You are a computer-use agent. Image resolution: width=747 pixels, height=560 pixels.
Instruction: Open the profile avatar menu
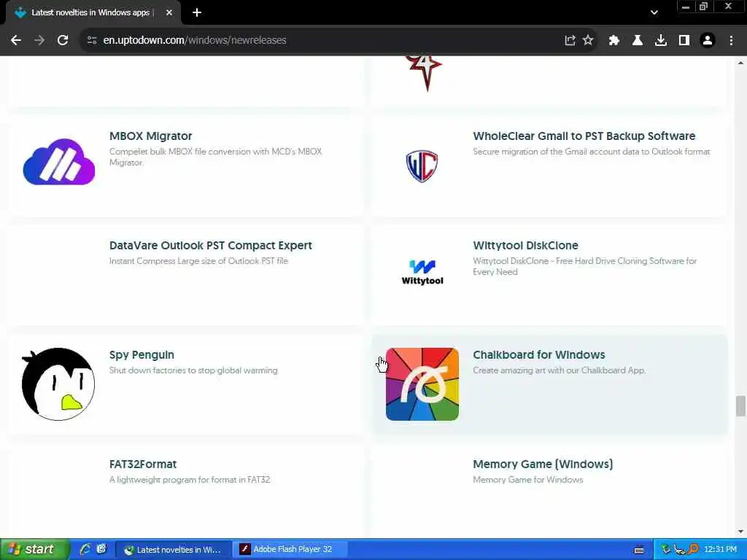[x=708, y=41]
